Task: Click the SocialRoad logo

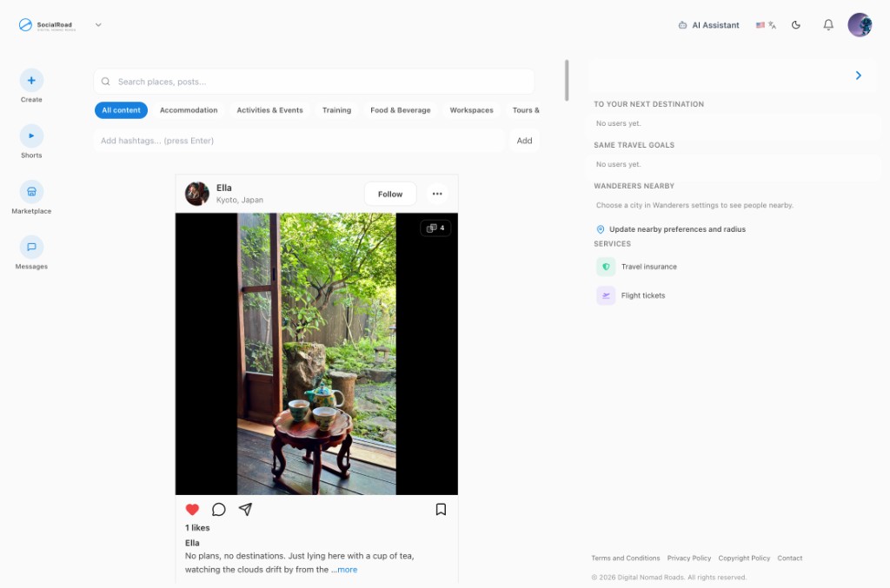Action: tap(47, 25)
